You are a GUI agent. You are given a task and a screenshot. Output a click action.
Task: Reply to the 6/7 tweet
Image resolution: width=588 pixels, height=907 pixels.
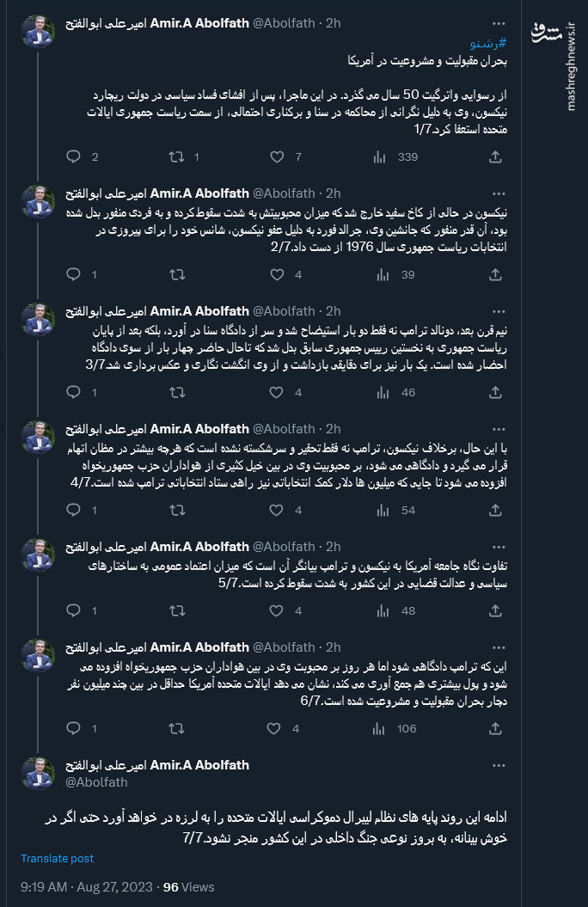tap(73, 728)
